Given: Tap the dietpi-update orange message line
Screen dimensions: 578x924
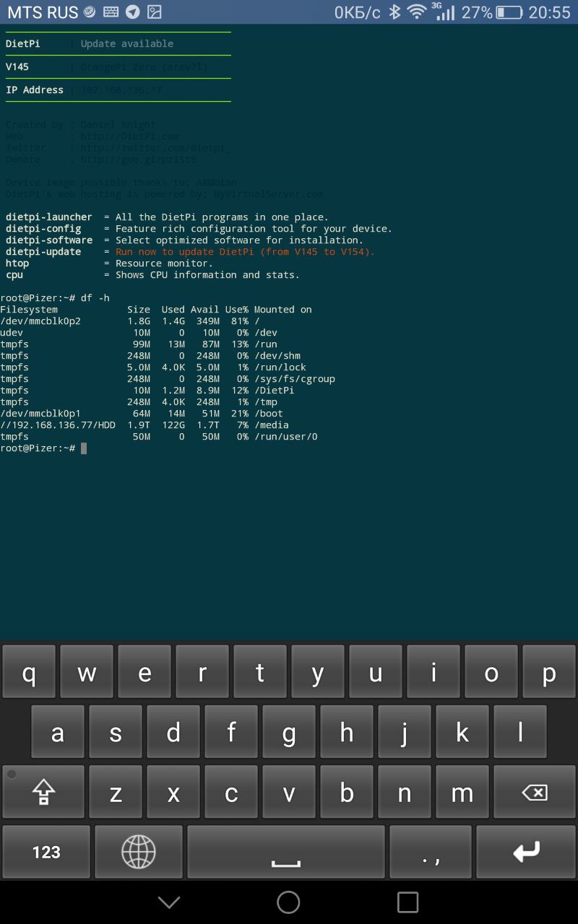Looking at the screenshot, I should pyautogui.click(x=246, y=252).
